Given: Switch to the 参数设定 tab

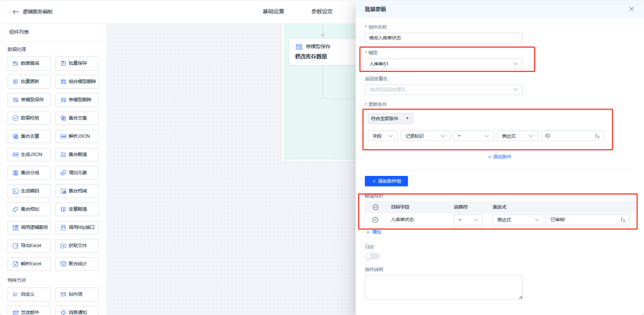Looking at the screenshot, I should coord(322,11).
